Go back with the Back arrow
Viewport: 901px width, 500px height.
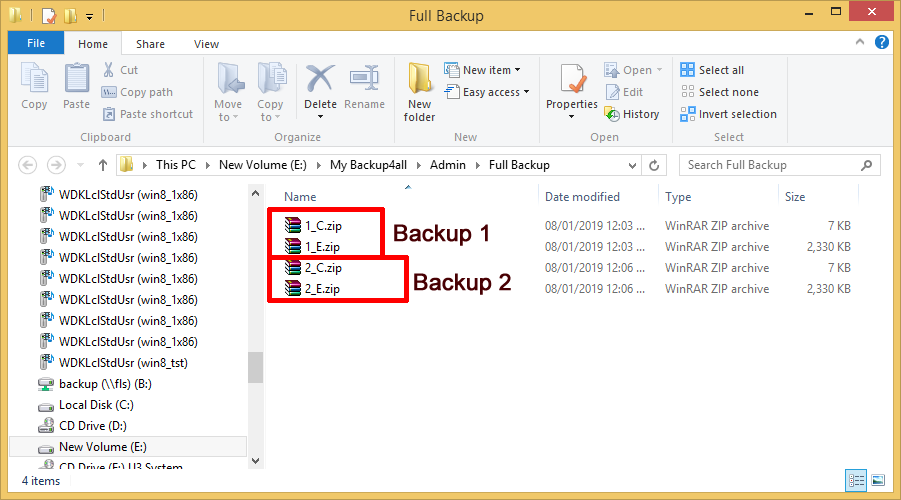click(x=28, y=166)
